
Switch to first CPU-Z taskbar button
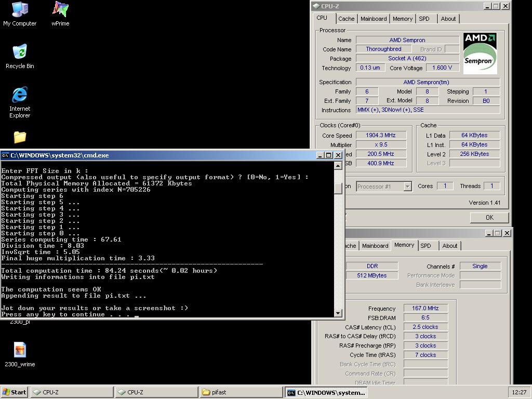pyautogui.click(x=72, y=392)
